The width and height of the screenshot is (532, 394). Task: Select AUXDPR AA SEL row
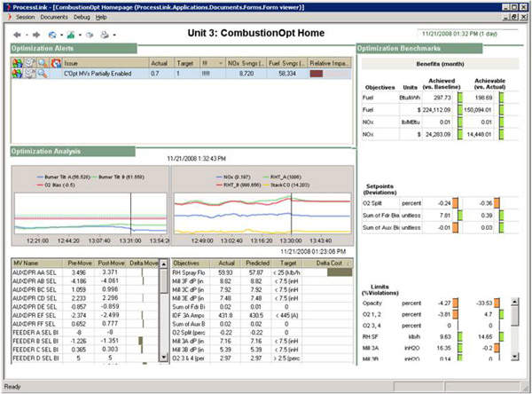click(85, 272)
